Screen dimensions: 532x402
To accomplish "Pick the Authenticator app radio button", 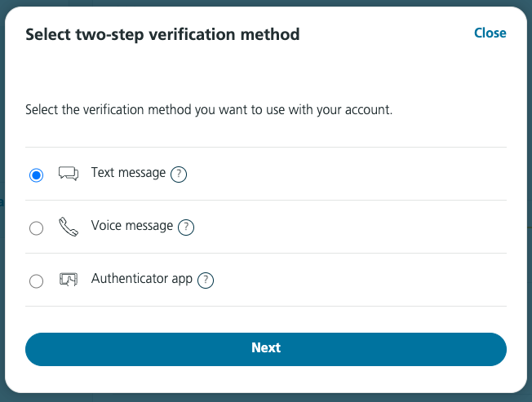I will tap(36, 281).
